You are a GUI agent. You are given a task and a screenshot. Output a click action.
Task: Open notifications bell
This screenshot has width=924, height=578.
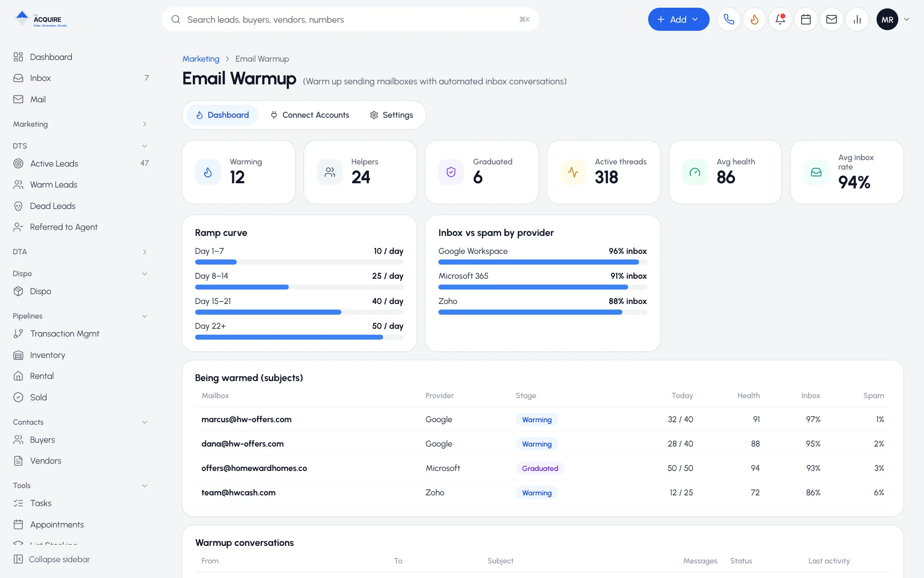click(780, 19)
